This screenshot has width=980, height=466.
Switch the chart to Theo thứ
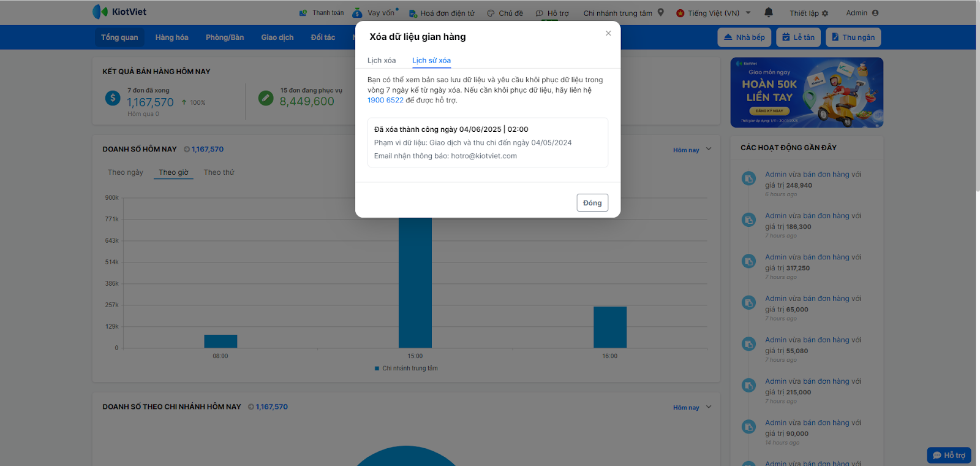coord(219,172)
